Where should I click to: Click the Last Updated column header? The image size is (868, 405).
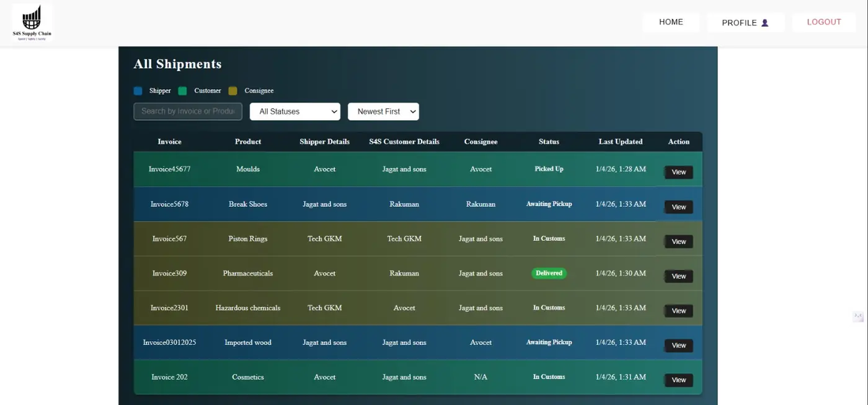(x=621, y=142)
